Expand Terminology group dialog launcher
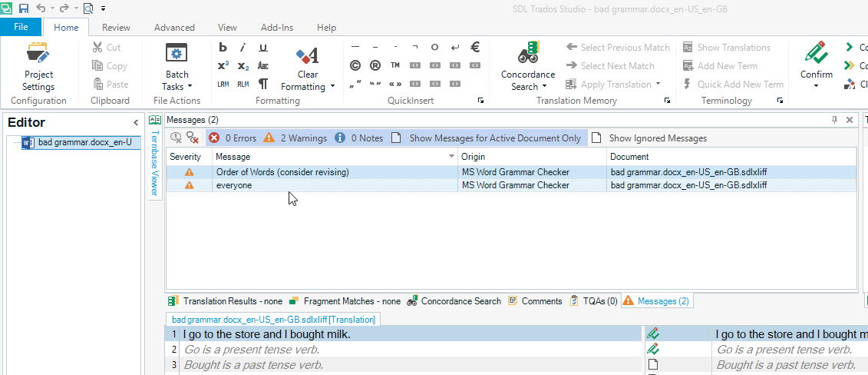The width and height of the screenshot is (868, 375). [780, 100]
